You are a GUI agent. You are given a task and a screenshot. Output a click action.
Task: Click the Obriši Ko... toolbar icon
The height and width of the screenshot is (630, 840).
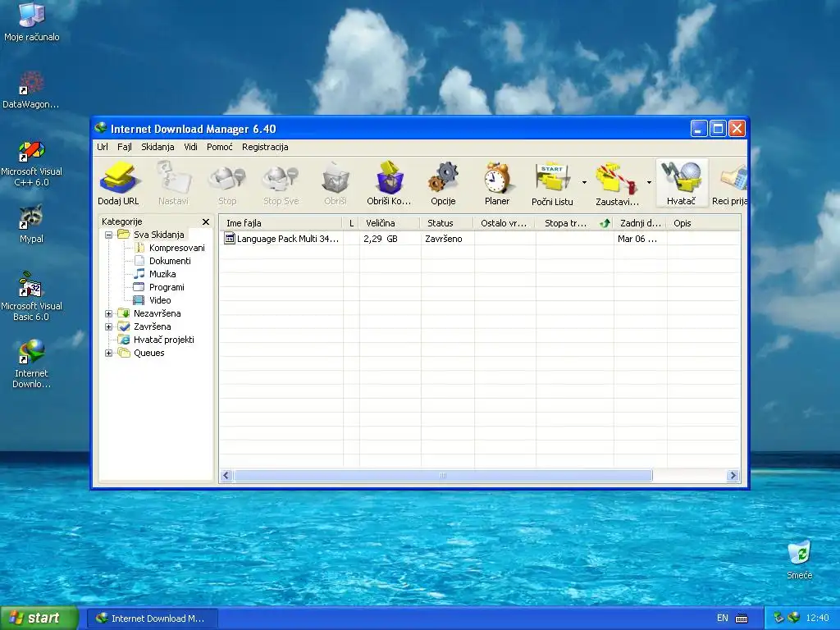[389, 184]
